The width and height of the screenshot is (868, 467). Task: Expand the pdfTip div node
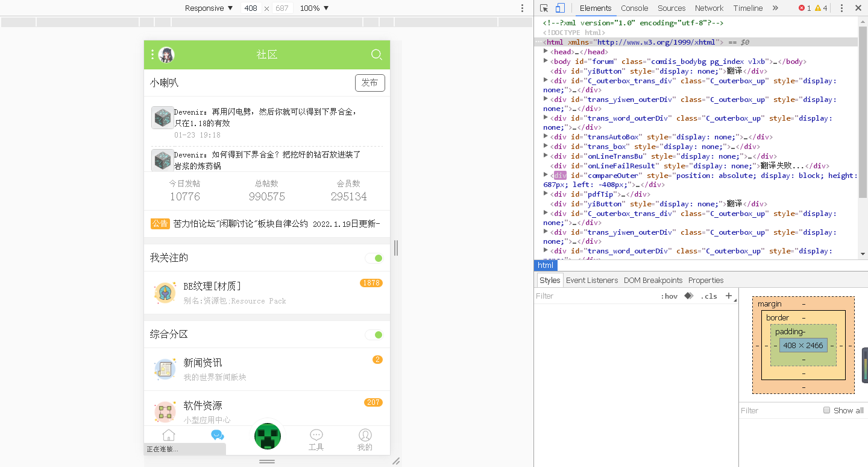pyautogui.click(x=546, y=194)
